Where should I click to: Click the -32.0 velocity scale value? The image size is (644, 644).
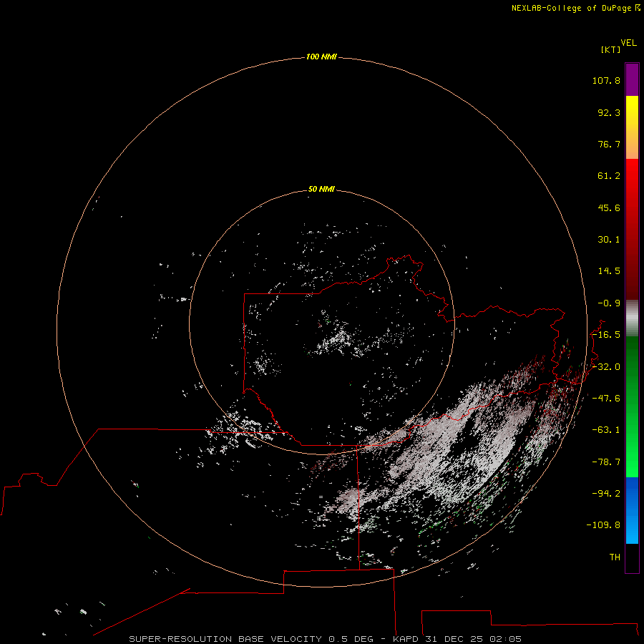click(606, 367)
